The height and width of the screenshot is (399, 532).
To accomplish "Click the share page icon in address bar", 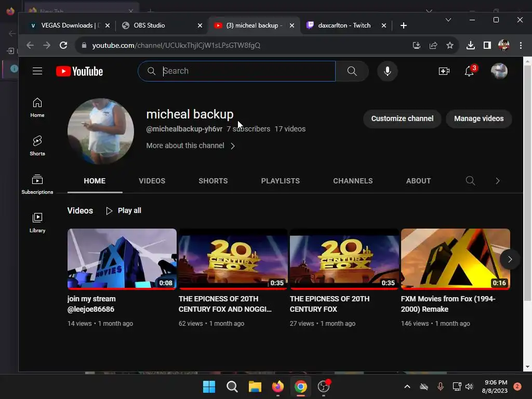I will tap(433, 45).
